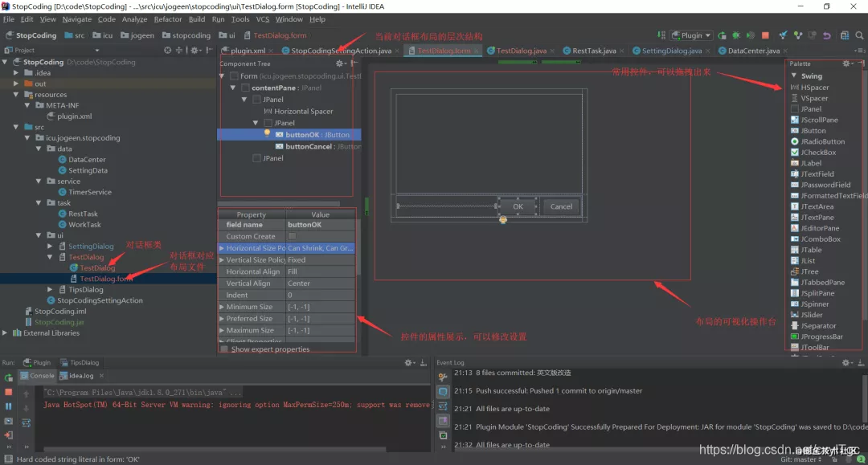The image size is (868, 465).
Task: Click the Project panel settings gear icon
Action: coord(194,50)
